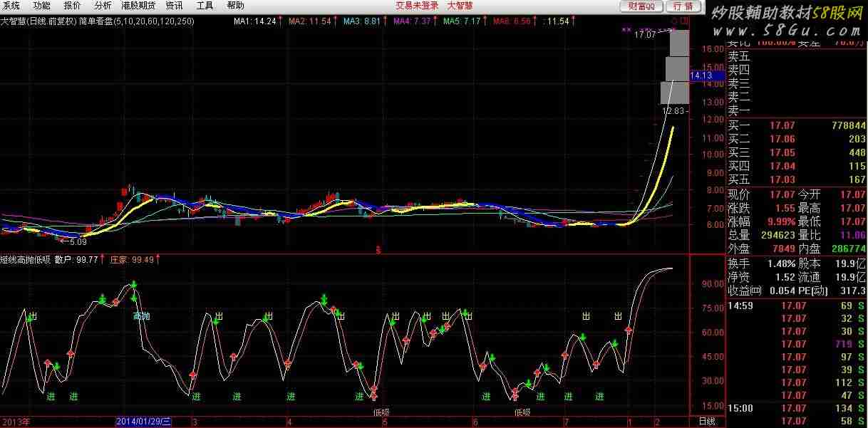Click the 14:59 timestamp in trade list
The width and height of the screenshot is (868, 428).
tap(741, 306)
